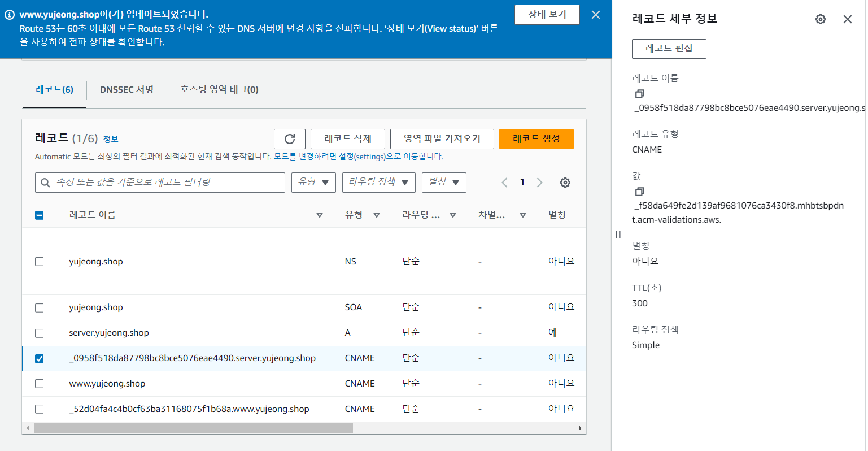Click 영역 파일 가져오기 button
The width and height of the screenshot is (868, 451).
[442, 139]
